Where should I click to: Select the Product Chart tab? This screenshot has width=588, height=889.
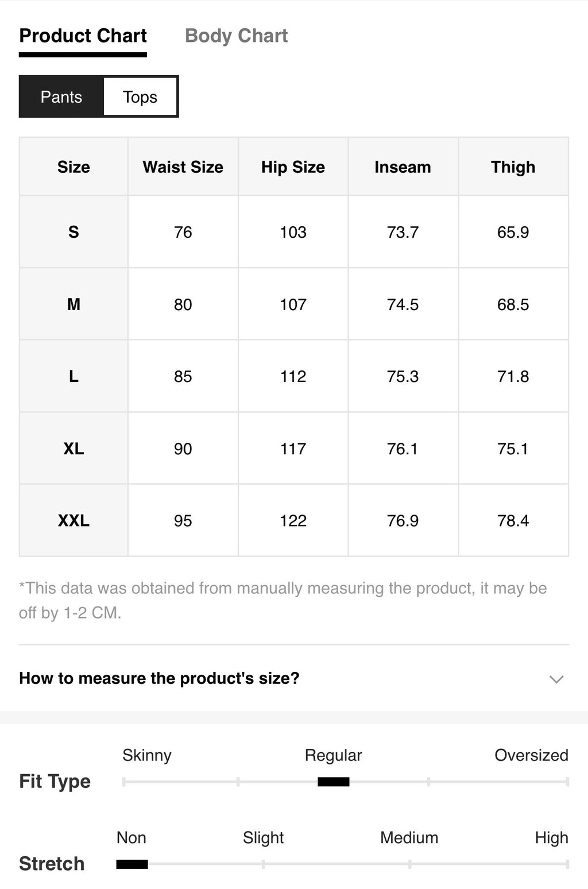(83, 36)
